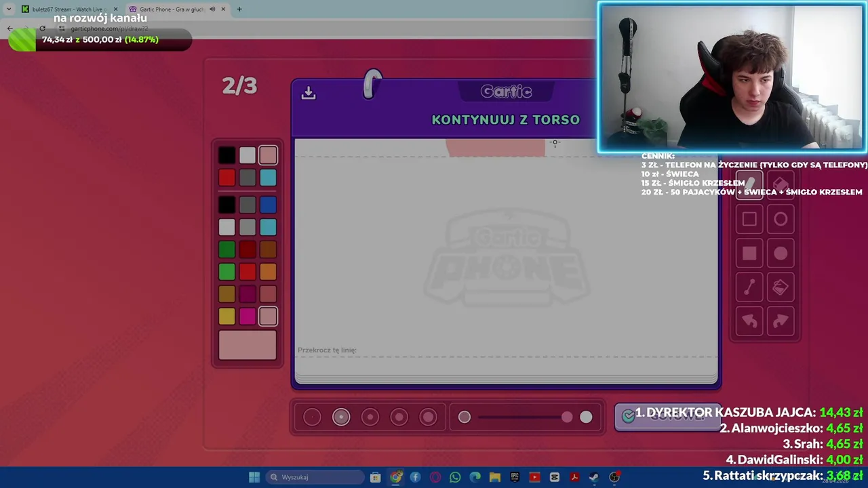Select the pencil drawing tool

pyautogui.click(x=749, y=185)
